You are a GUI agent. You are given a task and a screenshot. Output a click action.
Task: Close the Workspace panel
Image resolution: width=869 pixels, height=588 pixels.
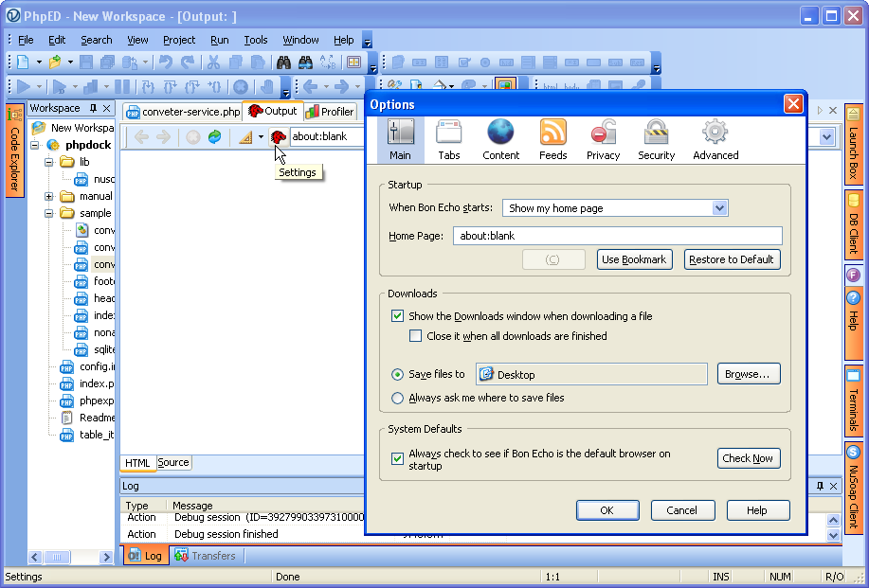point(107,108)
